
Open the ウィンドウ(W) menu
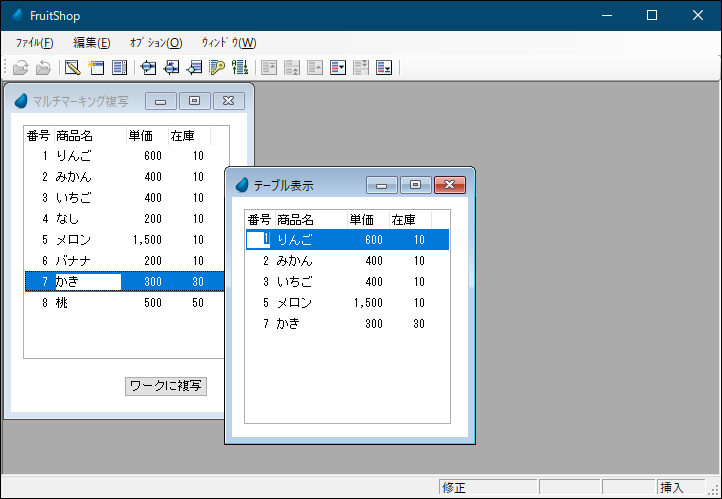click(x=228, y=43)
